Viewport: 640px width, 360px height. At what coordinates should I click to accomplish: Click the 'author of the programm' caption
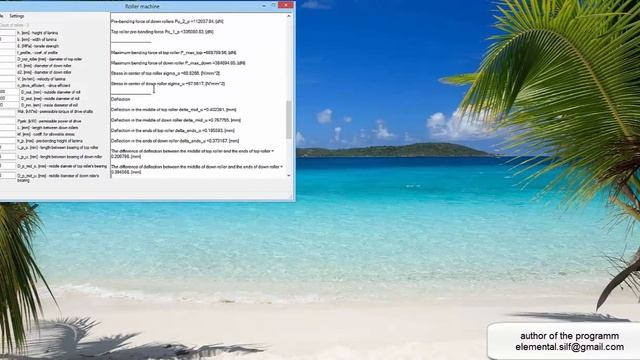click(569, 336)
